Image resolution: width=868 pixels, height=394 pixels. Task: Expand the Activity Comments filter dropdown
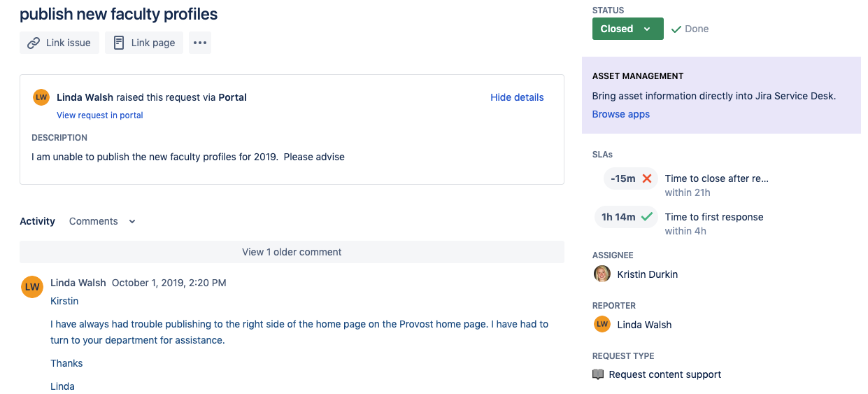[102, 221]
